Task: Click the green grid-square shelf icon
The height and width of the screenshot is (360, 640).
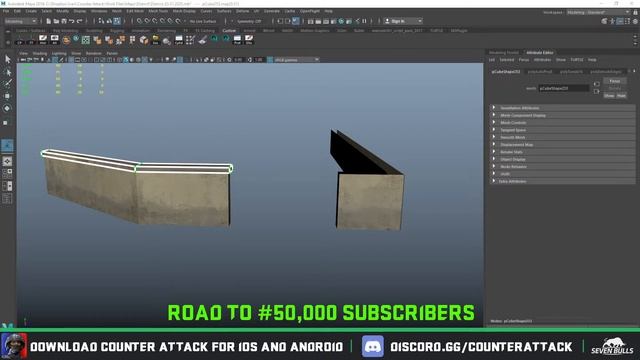Action: (86, 40)
